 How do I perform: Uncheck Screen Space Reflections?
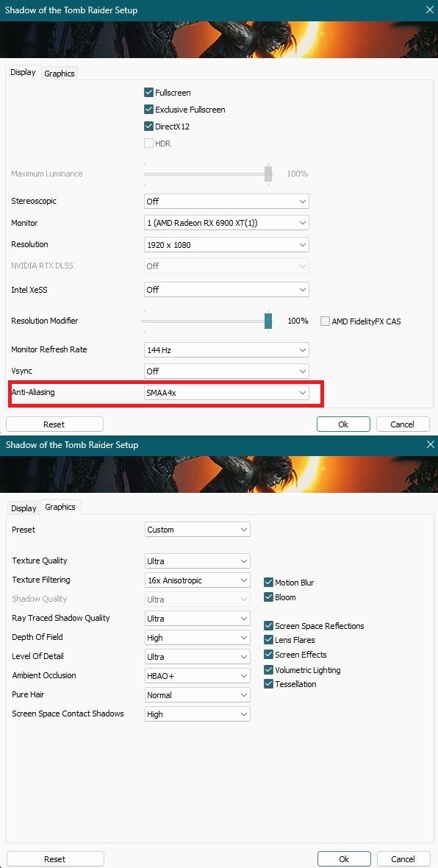pyautogui.click(x=269, y=625)
